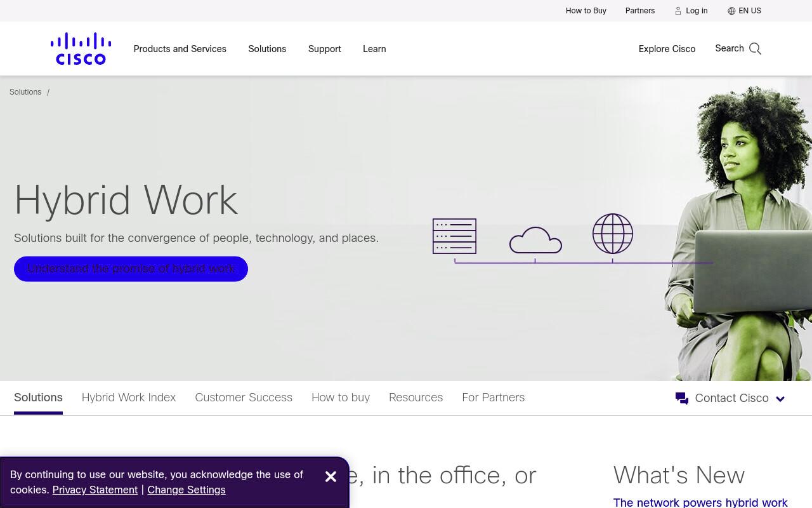Open the EN US language selector
Image resolution: width=812 pixels, height=508 pixels.
pyautogui.click(x=750, y=11)
